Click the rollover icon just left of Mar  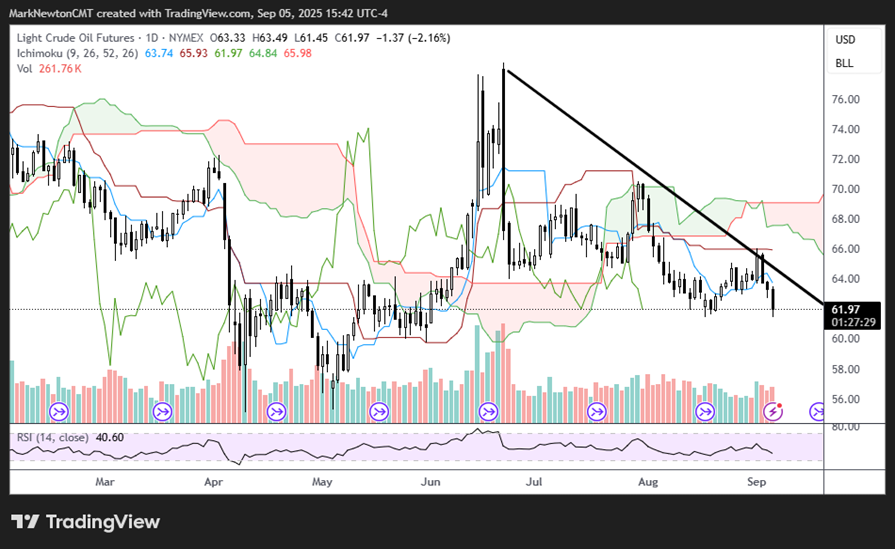(x=58, y=410)
